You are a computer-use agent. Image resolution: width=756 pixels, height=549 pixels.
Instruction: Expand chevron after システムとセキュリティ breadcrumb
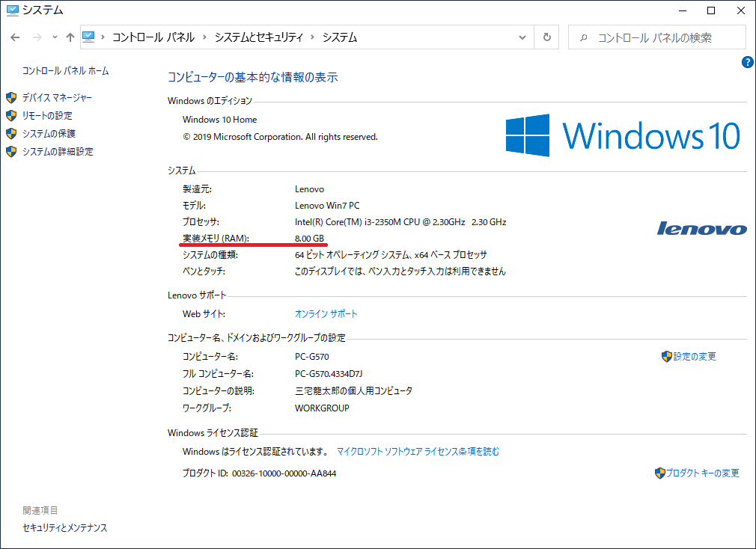coord(313,37)
